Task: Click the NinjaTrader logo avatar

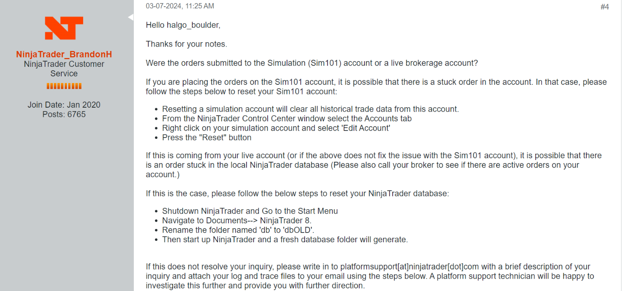Action: click(64, 28)
